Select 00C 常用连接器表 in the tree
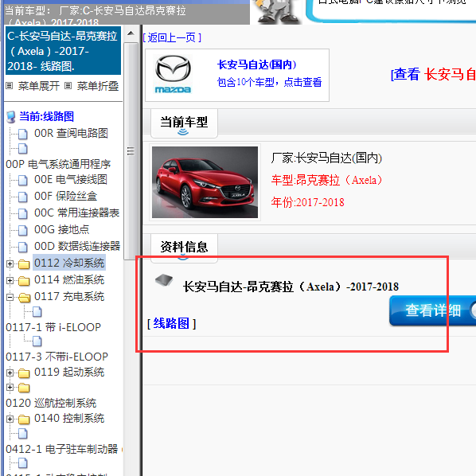The height and width of the screenshot is (476, 476). click(76, 213)
